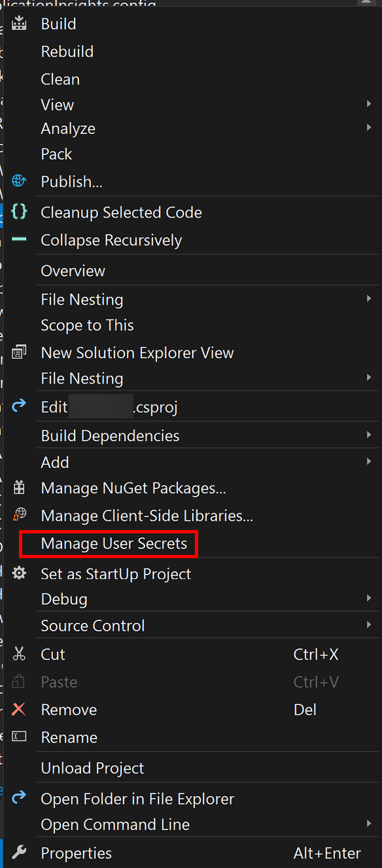This screenshot has height=868, width=382.
Task: Click the Remove red X icon
Action: [20, 709]
